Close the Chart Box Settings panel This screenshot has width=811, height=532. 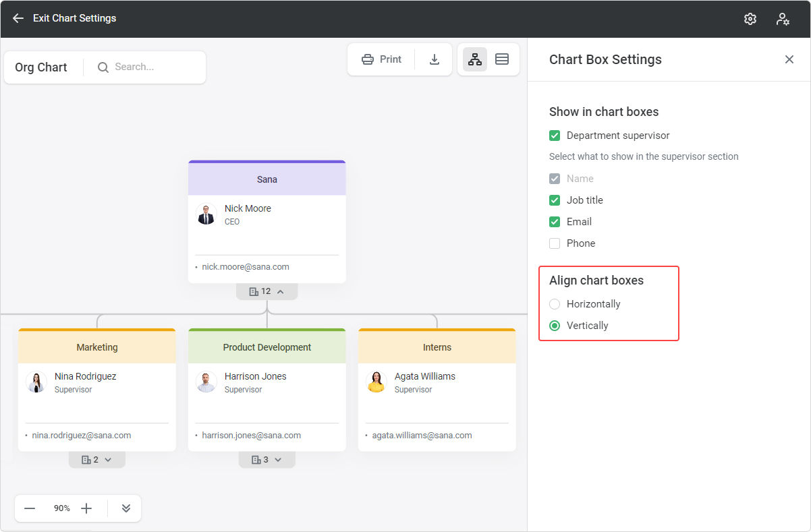tap(789, 59)
